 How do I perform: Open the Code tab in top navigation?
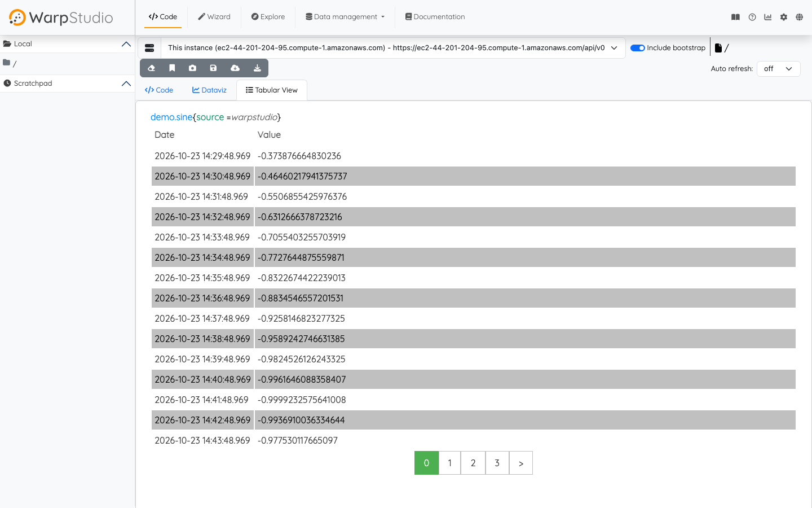[163, 17]
